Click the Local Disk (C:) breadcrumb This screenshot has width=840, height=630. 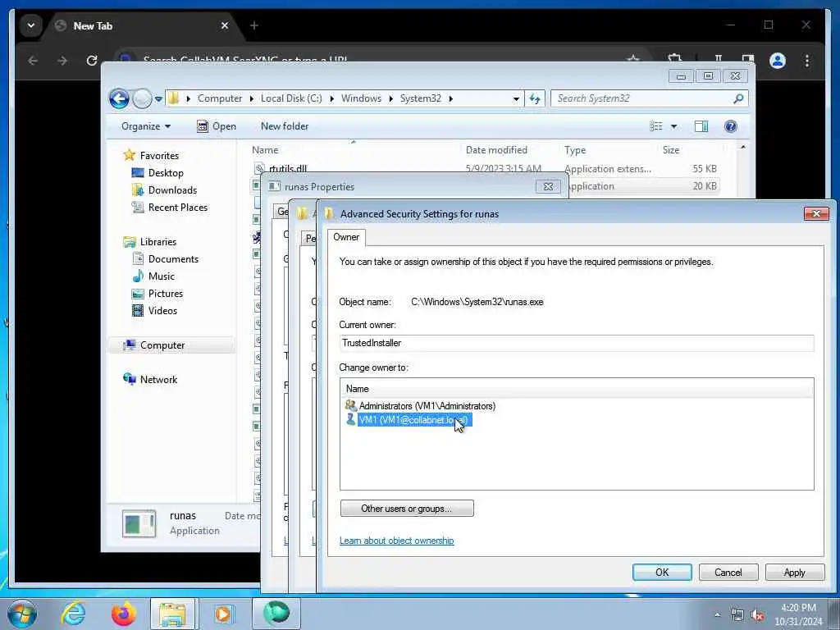(291, 98)
